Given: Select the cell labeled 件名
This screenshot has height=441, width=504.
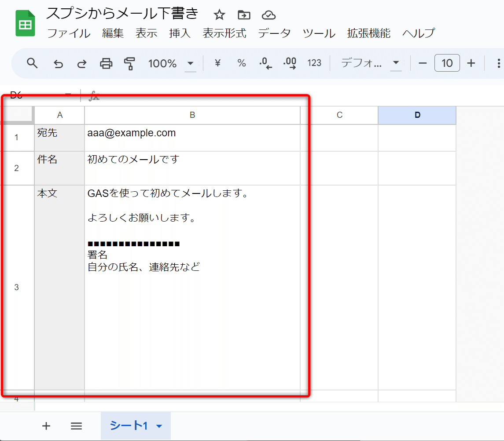Looking at the screenshot, I should [59, 168].
